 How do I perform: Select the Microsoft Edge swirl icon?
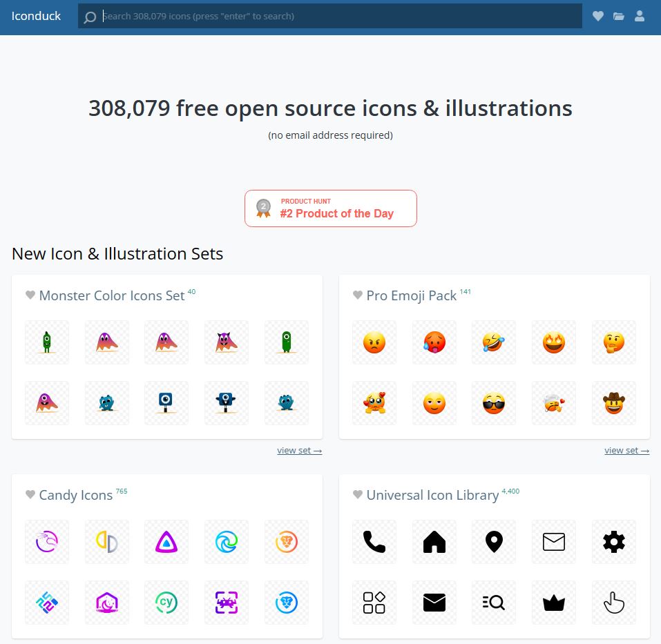click(227, 542)
